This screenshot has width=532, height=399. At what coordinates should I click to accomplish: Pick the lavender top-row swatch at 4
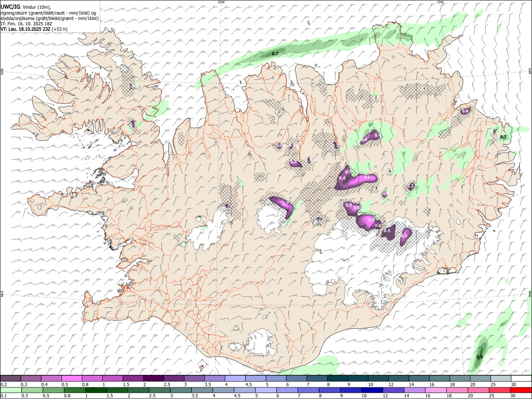pyautogui.click(x=235, y=379)
